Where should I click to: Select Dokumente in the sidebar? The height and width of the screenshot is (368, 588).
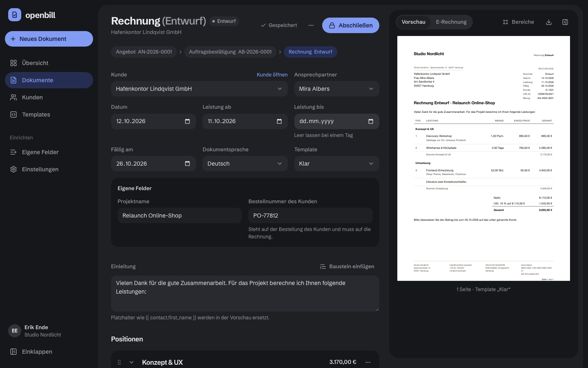click(49, 80)
